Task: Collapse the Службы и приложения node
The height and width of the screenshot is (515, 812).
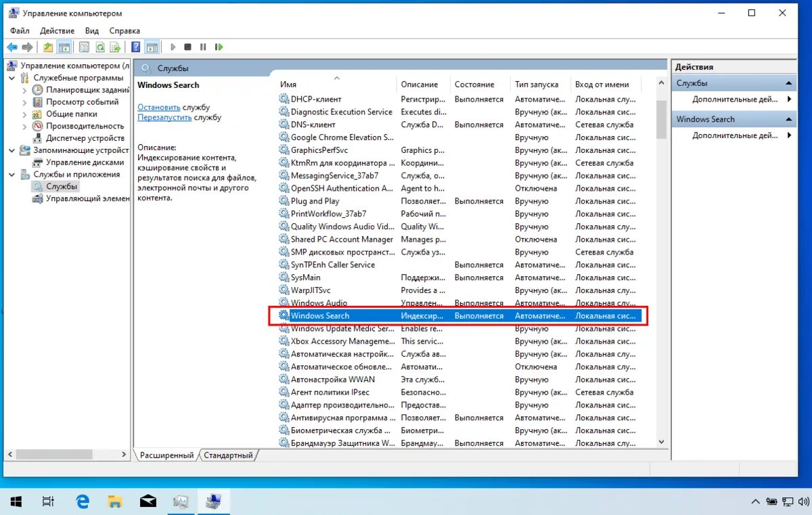Action: coord(13,175)
